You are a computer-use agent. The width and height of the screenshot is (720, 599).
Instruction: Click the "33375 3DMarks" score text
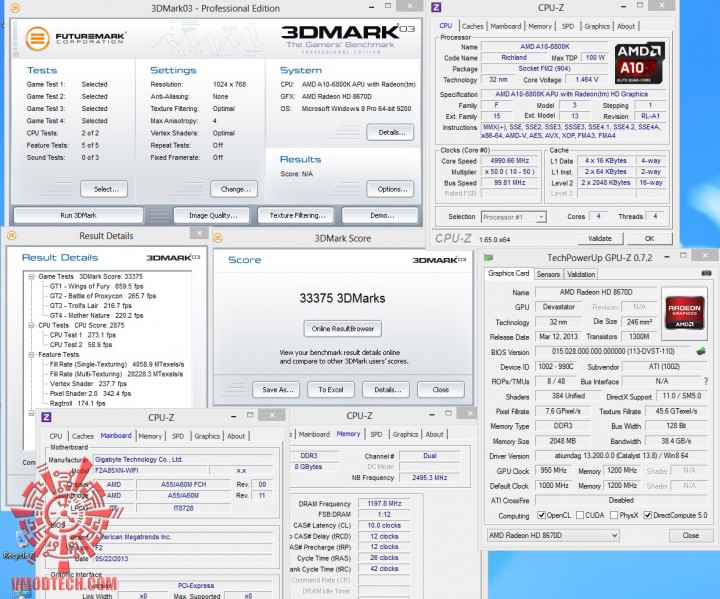pyautogui.click(x=343, y=298)
